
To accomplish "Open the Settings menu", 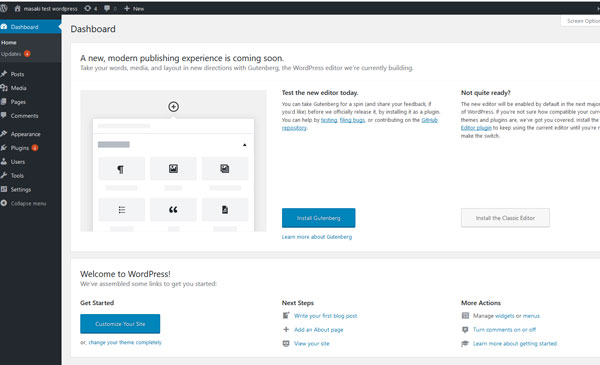I will point(30,189).
